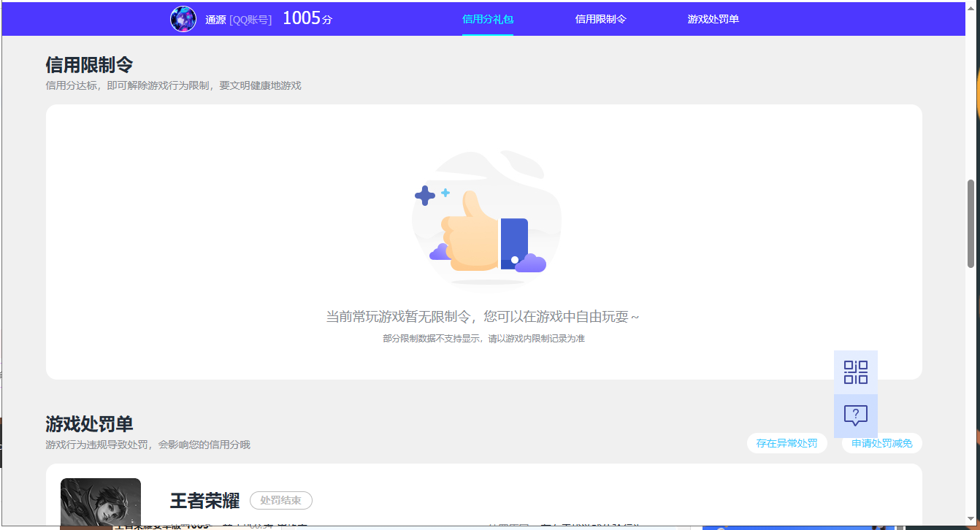Switch to the 游戏处罚单 tab

(713, 19)
